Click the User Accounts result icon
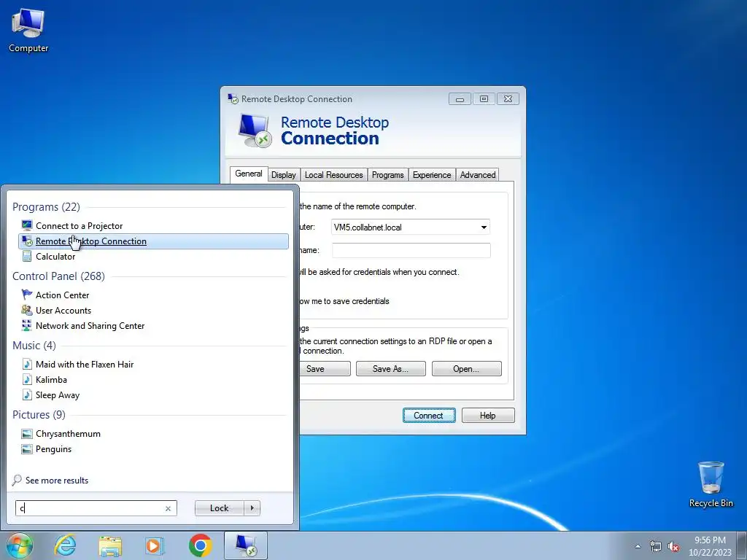747x560 pixels. pos(27,310)
